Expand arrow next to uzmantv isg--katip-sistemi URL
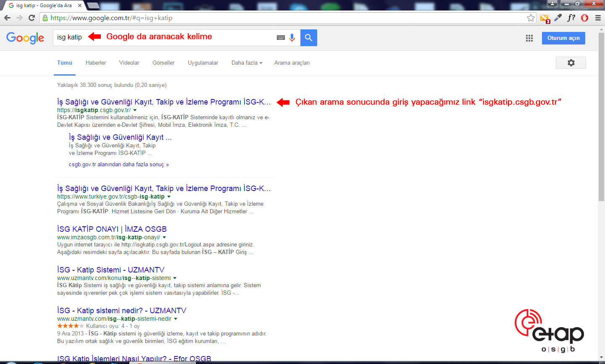605x364 pixels. pyautogui.click(x=175, y=278)
